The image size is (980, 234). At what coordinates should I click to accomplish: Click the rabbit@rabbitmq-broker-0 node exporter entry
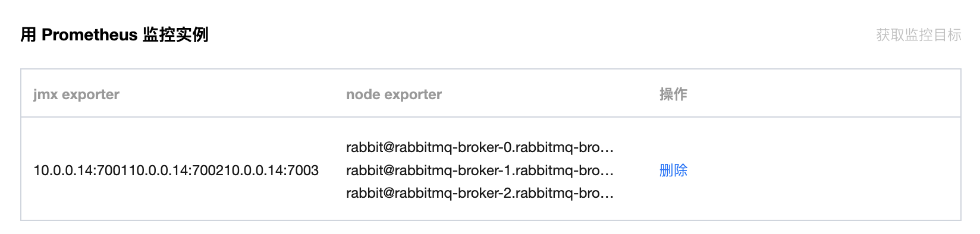(x=479, y=147)
